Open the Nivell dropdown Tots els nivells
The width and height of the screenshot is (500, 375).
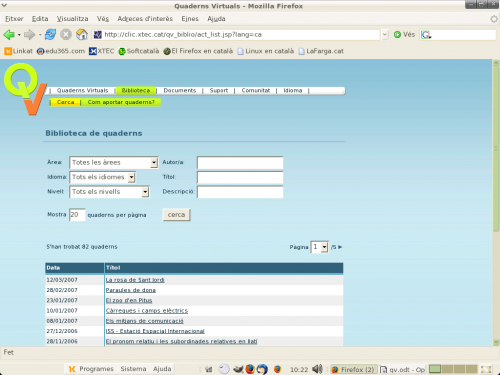(x=109, y=192)
